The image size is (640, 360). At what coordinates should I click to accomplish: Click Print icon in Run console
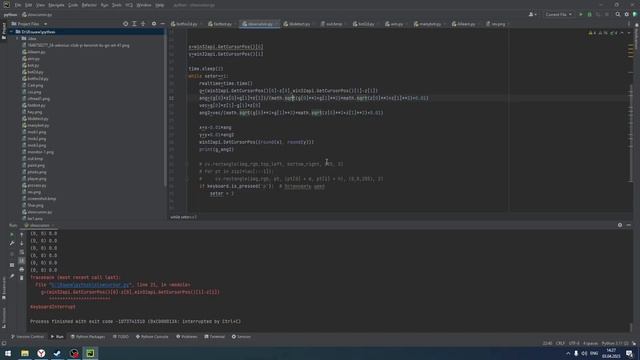pyautogui.click(x=22, y=269)
